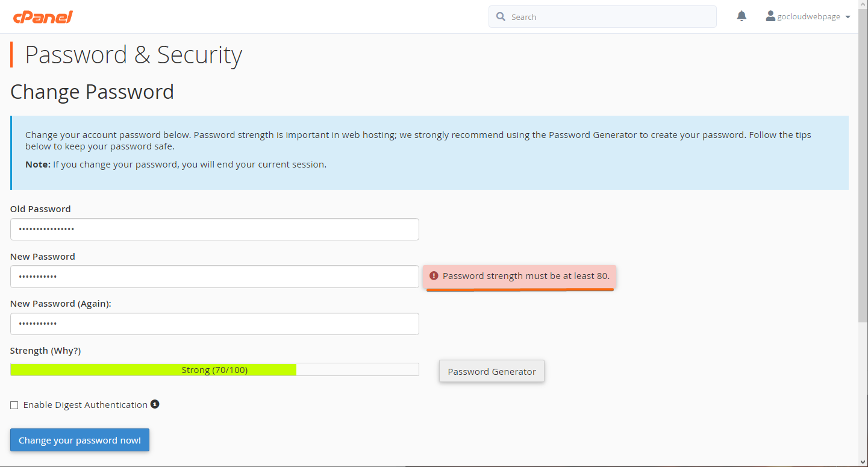
Task: Focus the New Password field
Action: (214, 277)
